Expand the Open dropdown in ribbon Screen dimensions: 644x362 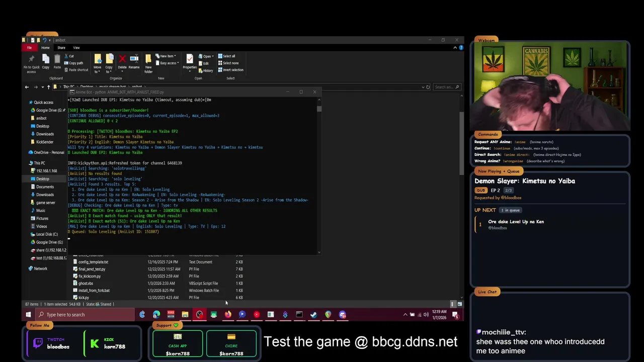tap(206, 56)
